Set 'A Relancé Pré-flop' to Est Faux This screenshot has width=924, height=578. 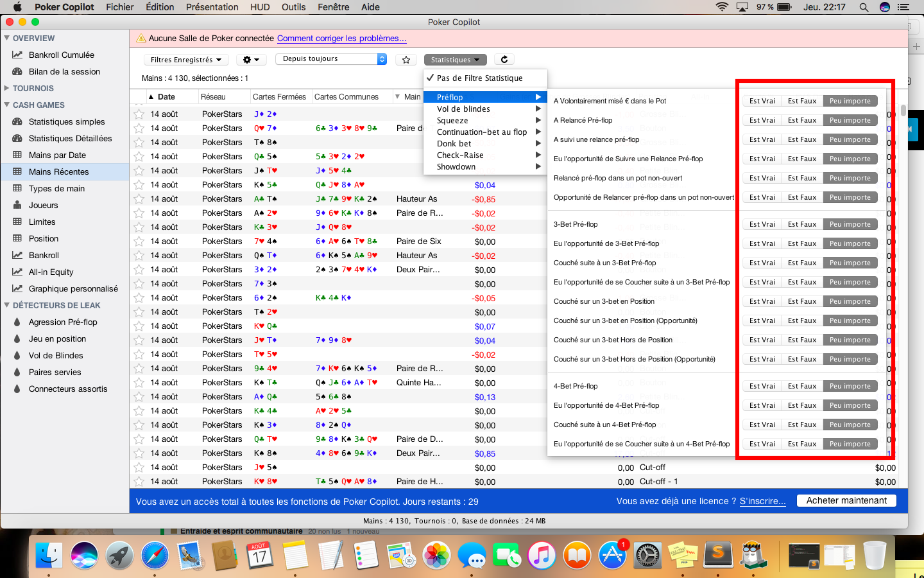802,121
